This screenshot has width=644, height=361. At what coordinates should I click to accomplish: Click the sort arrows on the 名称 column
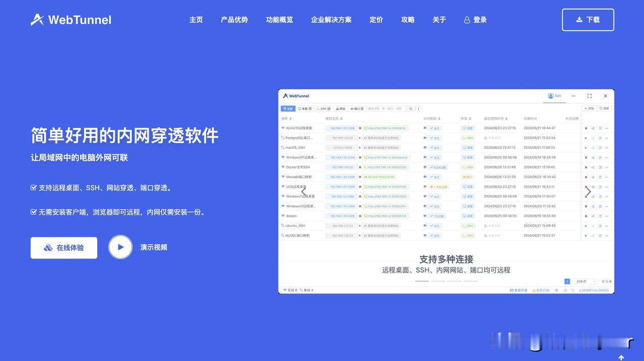(291, 118)
